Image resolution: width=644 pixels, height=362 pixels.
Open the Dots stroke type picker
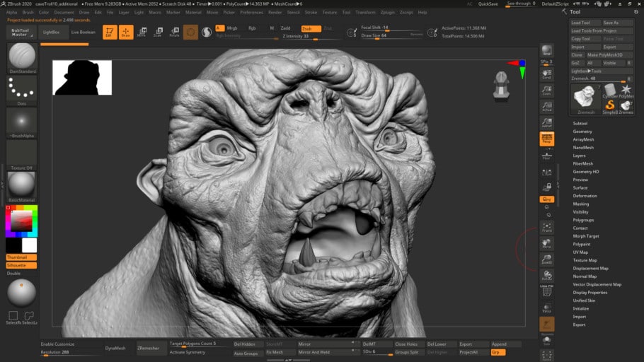[x=22, y=90]
